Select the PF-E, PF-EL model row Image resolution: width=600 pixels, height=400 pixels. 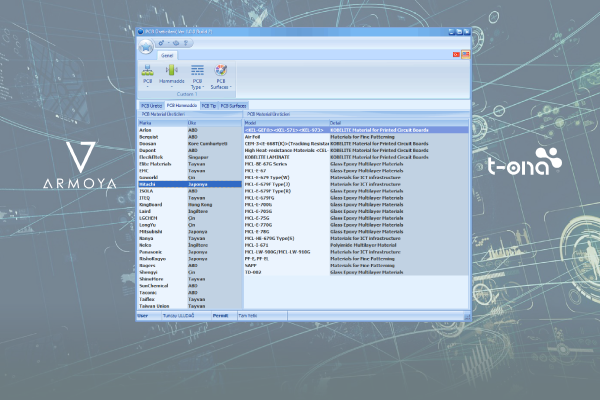(x=356, y=259)
